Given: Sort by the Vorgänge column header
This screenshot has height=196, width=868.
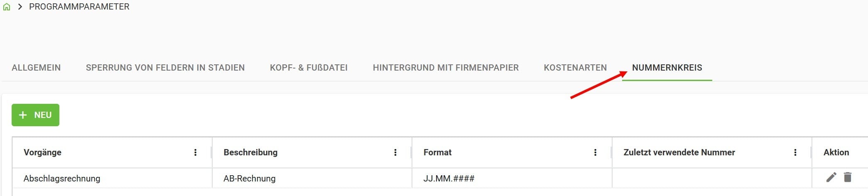Looking at the screenshot, I should [42, 152].
